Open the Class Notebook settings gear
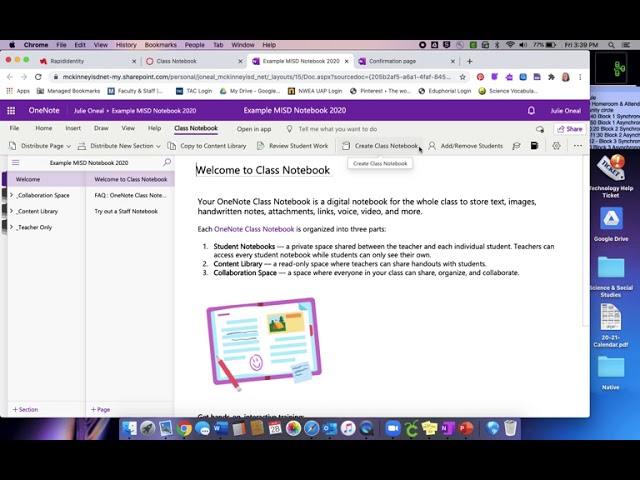640x480 pixels. click(x=556, y=146)
